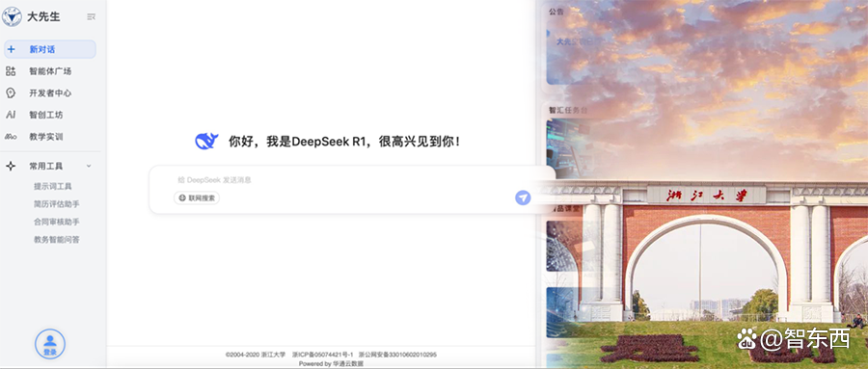Screen dimensions: 868x369
Task: Click 浙公网安备33010602010295 footer link
Action: [397, 355]
